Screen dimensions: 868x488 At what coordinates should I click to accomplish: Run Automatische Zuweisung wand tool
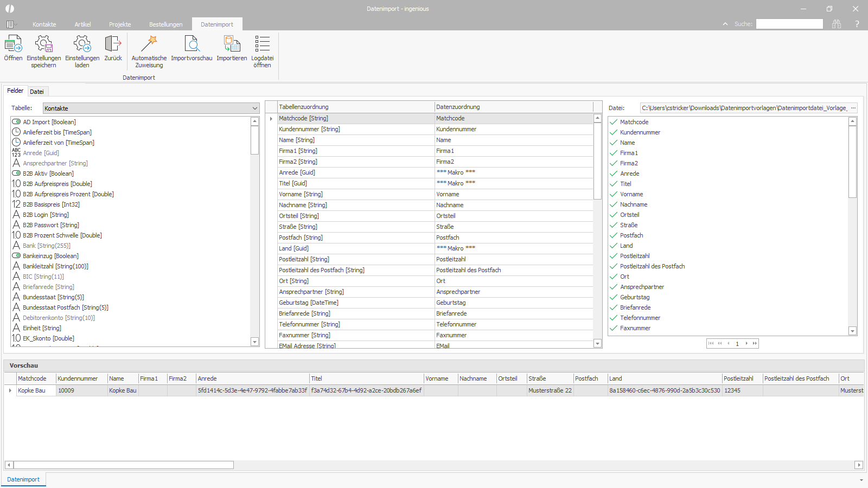[x=149, y=44]
